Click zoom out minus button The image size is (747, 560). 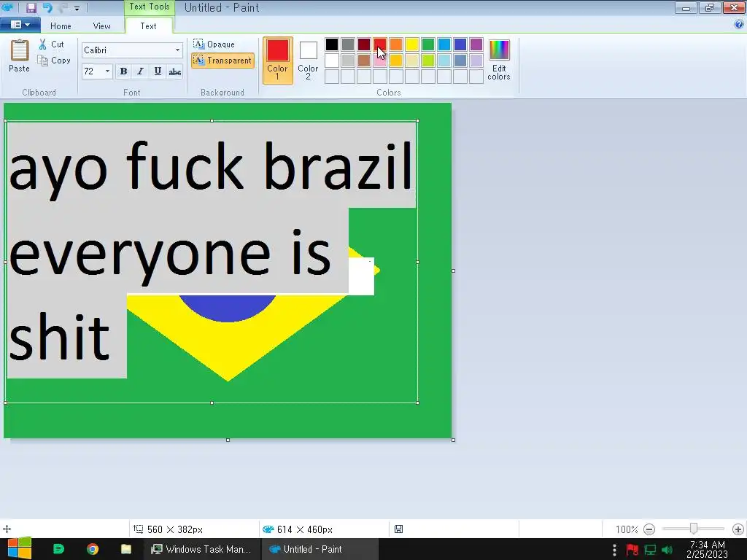(649, 529)
